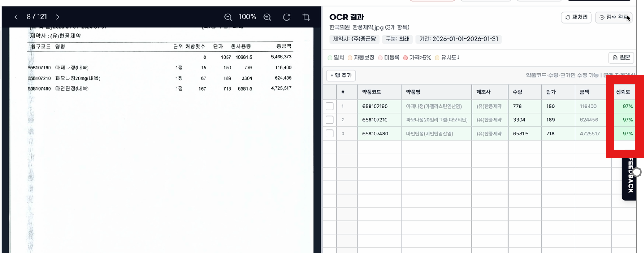This screenshot has width=644, height=253.
Task: Zoom out the document viewer
Action: 228,17
